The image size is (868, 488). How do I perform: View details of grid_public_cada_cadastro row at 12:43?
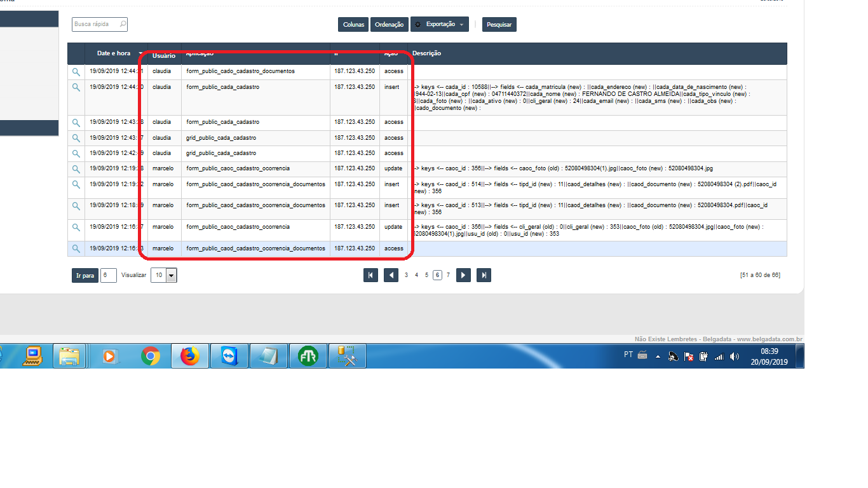(76, 138)
